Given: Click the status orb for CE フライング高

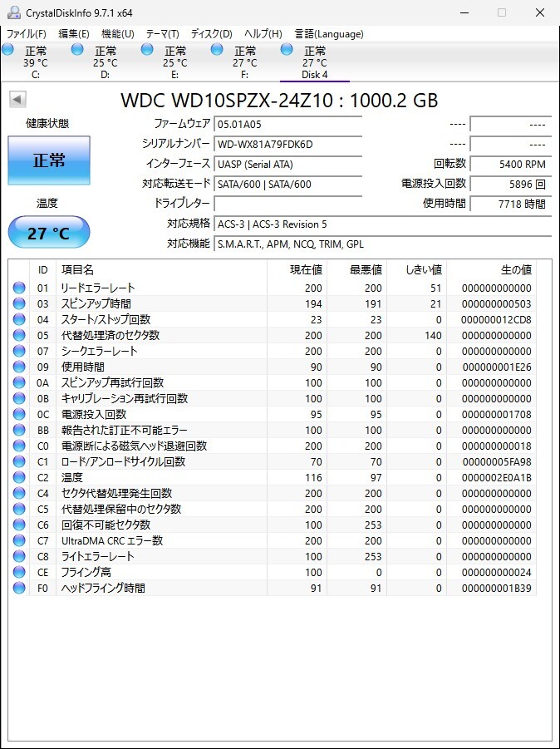Looking at the screenshot, I should (x=19, y=572).
